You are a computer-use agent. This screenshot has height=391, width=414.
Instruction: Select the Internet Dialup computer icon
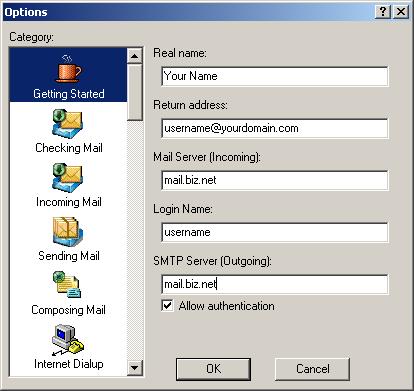point(68,339)
